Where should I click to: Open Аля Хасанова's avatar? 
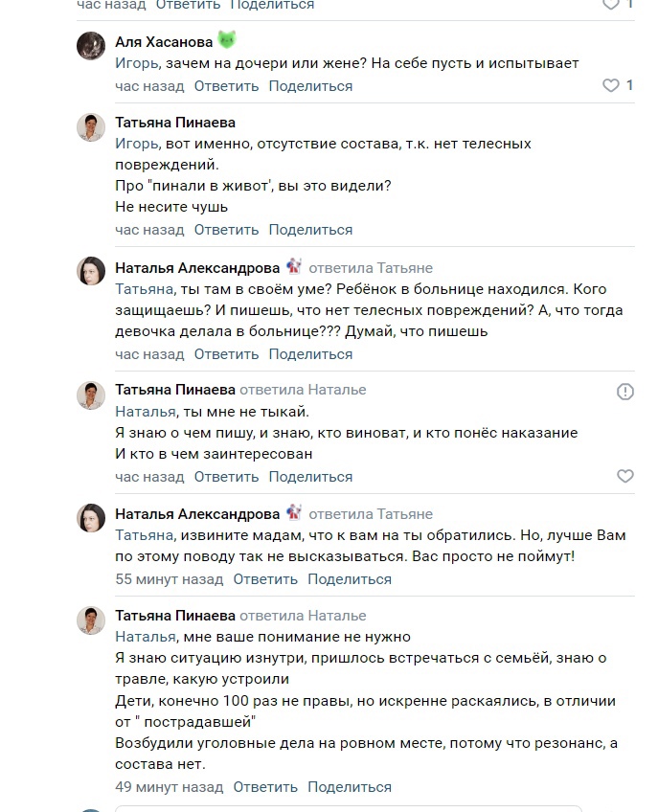(x=91, y=46)
